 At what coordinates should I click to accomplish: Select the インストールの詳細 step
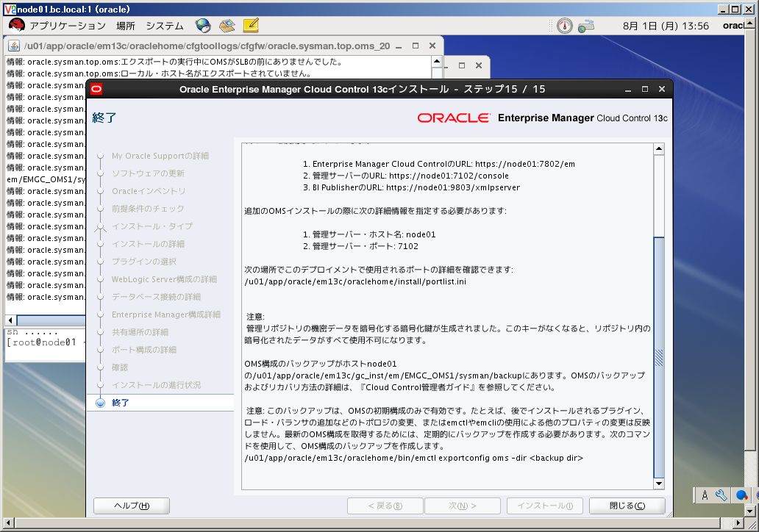click(x=148, y=244)
